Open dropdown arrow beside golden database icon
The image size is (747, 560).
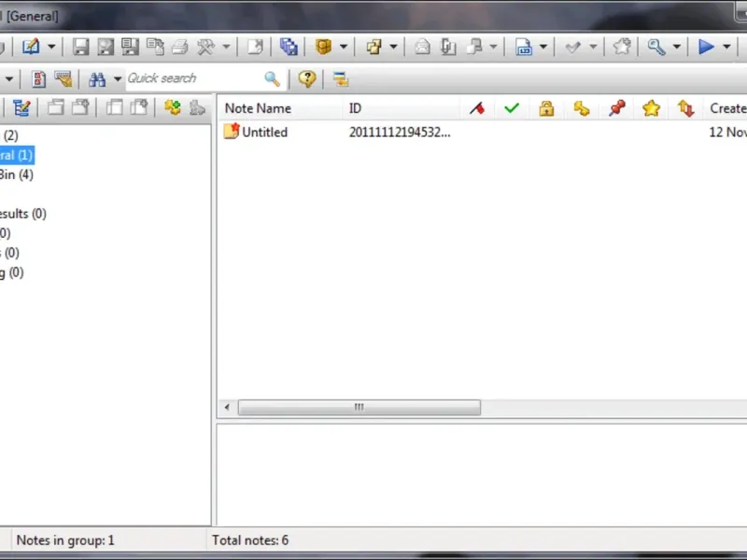(x=343, y=47)
